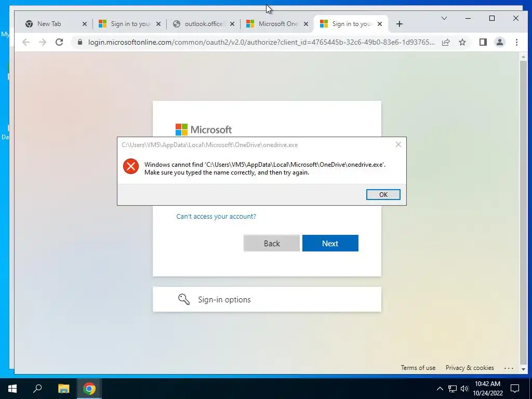This screenshot has height=399, width=532.
Task: Close the Microsoft One tab
Action: coord(305,24)
